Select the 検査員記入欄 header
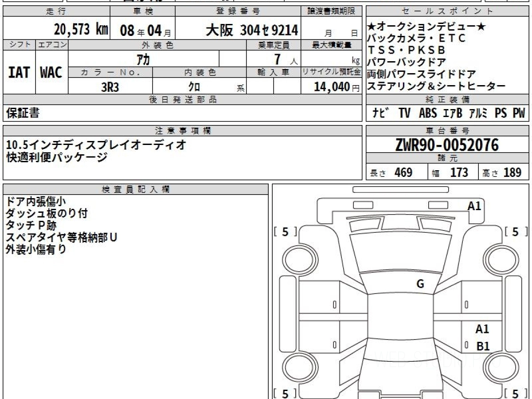 [x=136, y=189]
